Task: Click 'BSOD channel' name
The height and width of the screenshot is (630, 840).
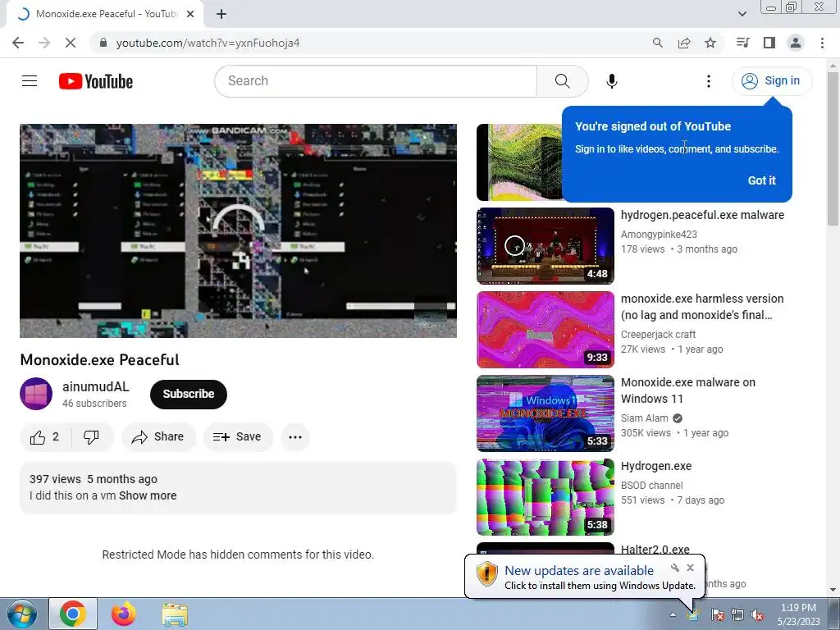Action: [652, 486]
